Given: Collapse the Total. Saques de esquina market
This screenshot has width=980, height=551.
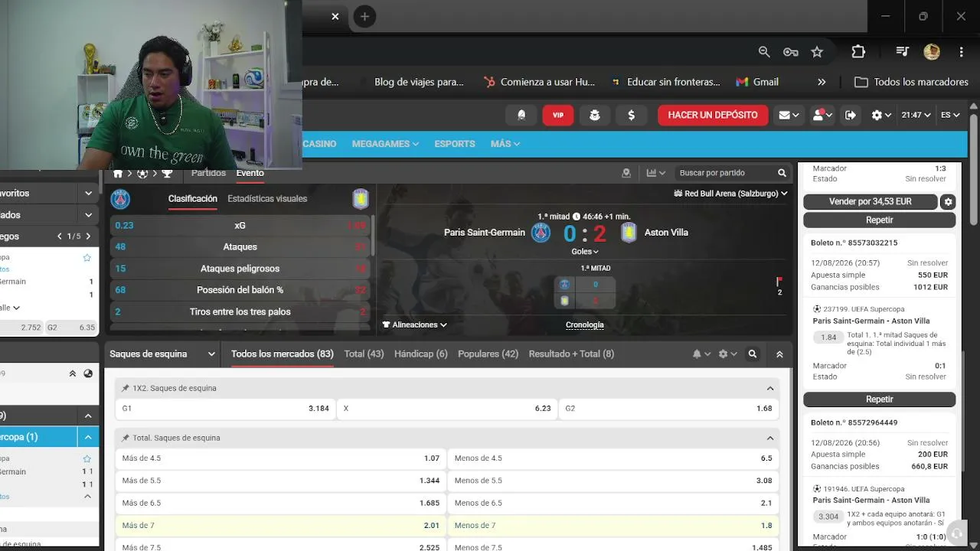Looking at the screenshot, I should pyautogui.click(x=770, y=439).
